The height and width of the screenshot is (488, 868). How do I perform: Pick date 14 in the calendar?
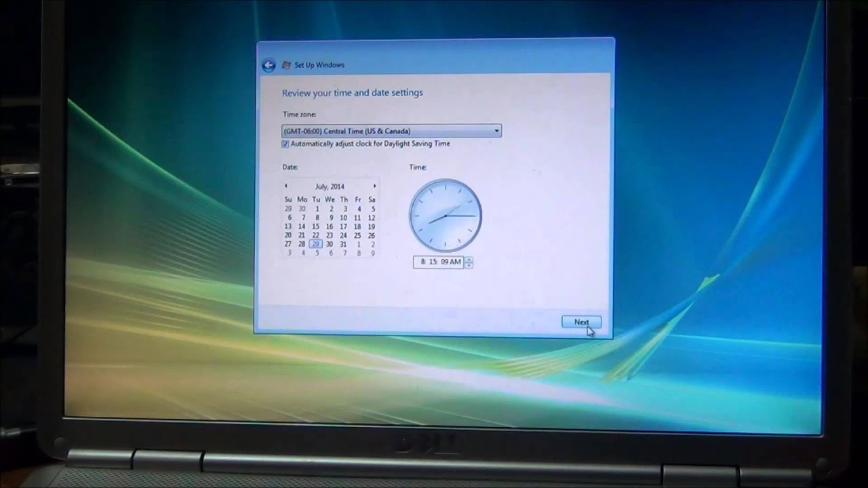point(302,226)
